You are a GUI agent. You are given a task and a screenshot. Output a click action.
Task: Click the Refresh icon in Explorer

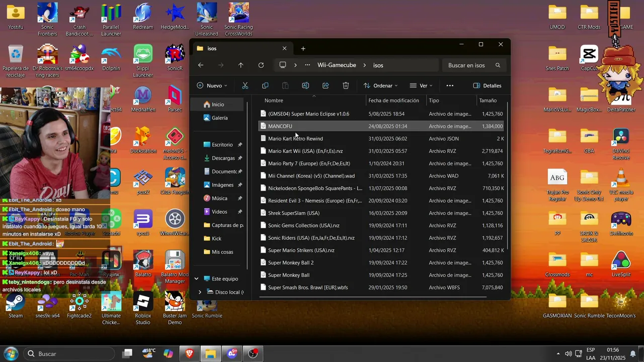pyautogui.click(x=261, y=65)
